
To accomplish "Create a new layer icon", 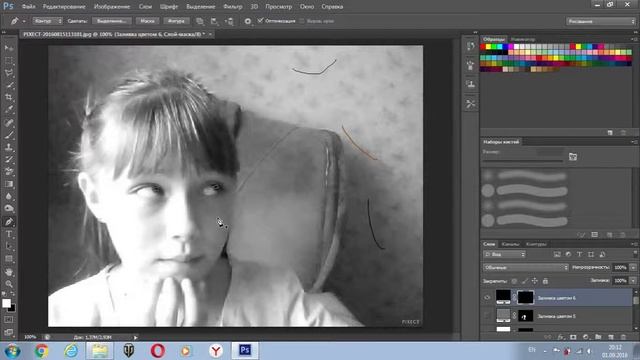I will click(611, 337).
